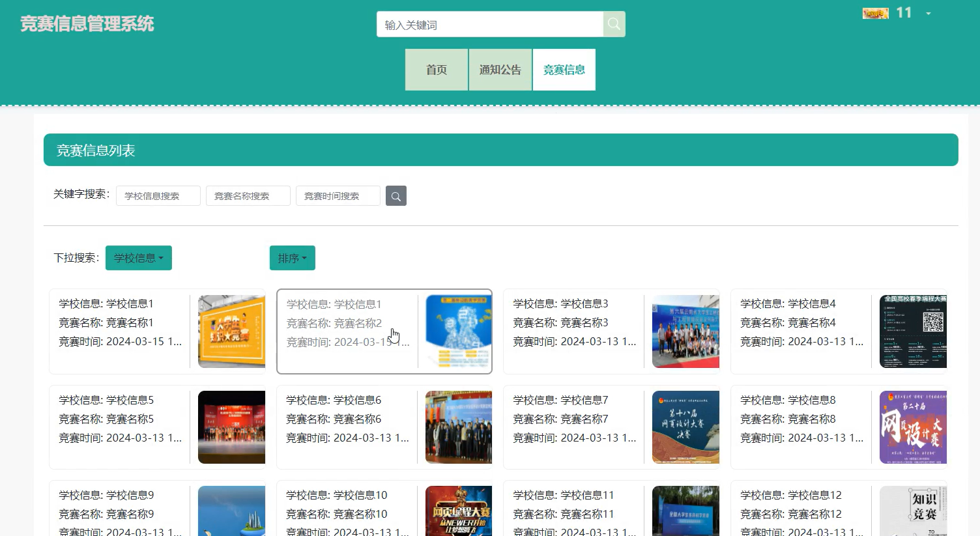
Task: Click 竞赛时间 text in 竞赛名称6 card
Action: 347,438
